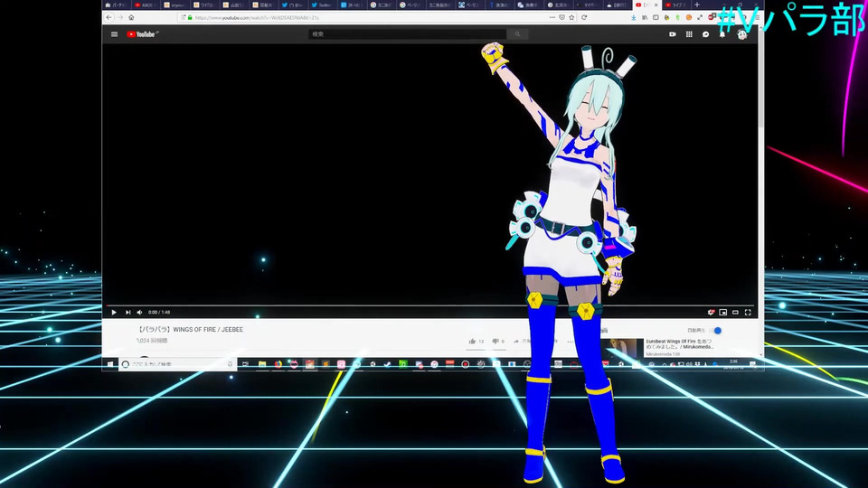Open the browser hamburger menu
This screenshot has height=488, width=868.
(x=757, y=18)
